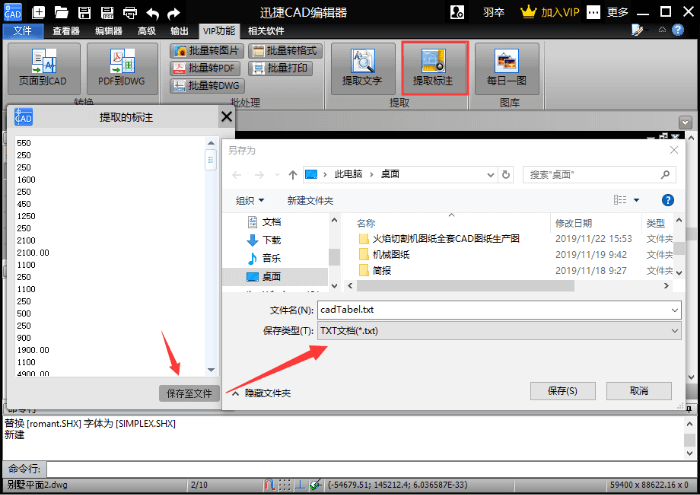700x495 pixels.
Task: Click 批量打印 batch print tool
Action: click(x=280, y=68)
